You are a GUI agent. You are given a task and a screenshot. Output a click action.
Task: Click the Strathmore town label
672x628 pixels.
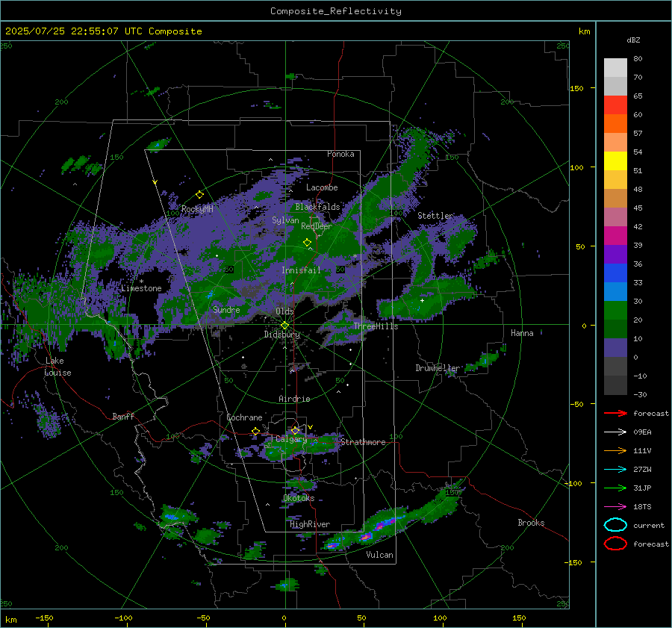tap(363, 442)
